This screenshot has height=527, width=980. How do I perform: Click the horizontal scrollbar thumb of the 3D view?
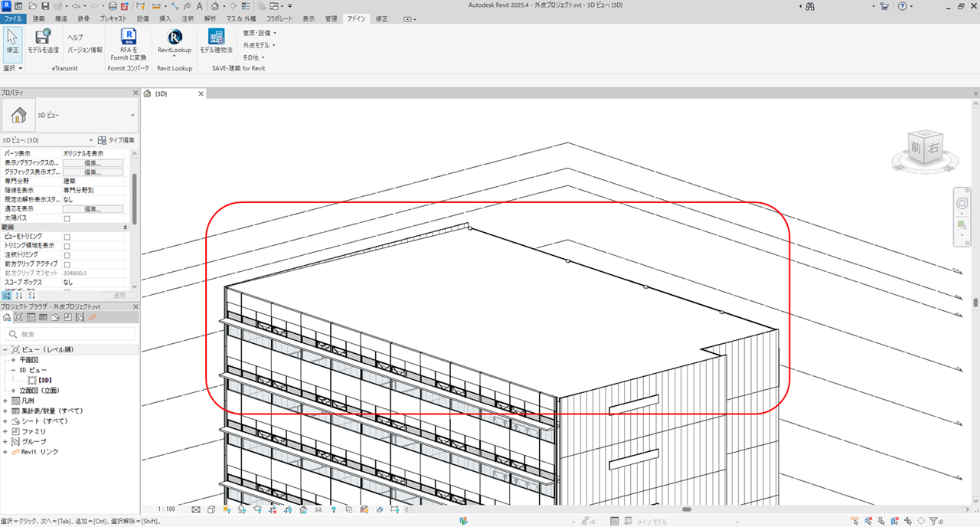click(x=687, y=509)
